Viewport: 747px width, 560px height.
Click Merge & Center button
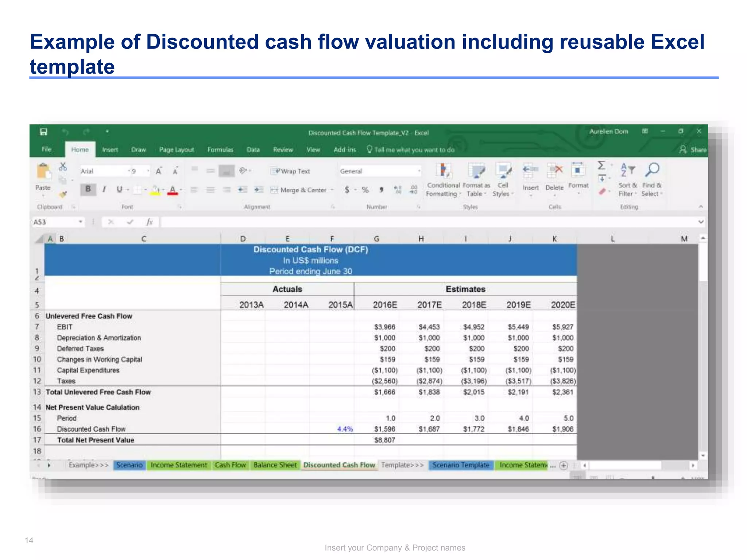click(298, 190)
